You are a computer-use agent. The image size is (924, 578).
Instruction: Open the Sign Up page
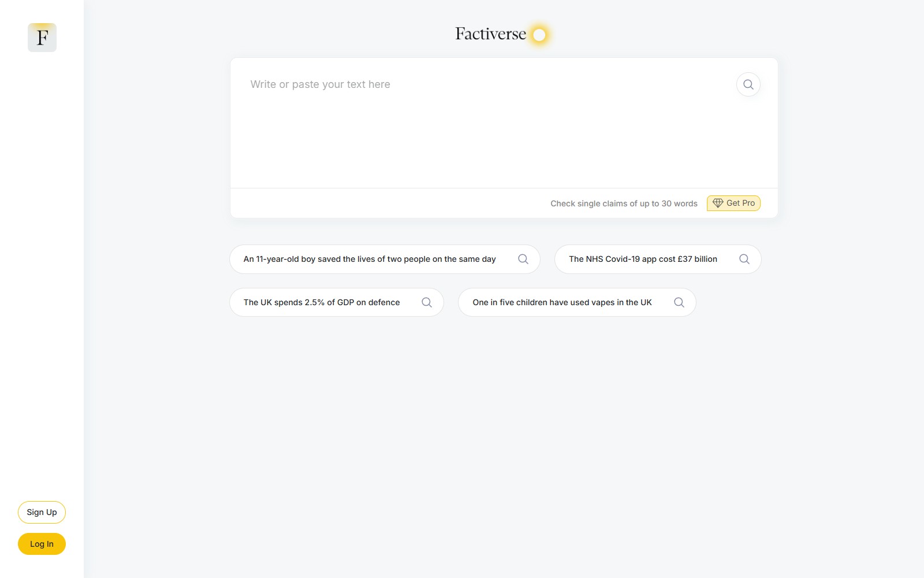(42, 512)
